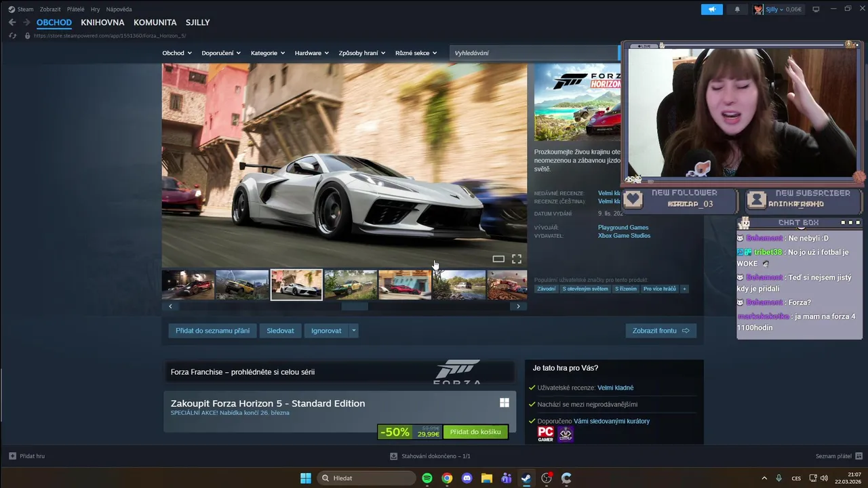Open the media viewer in fullscreen
This screenshot has width=868, height=488.
[x=517, y=259]
